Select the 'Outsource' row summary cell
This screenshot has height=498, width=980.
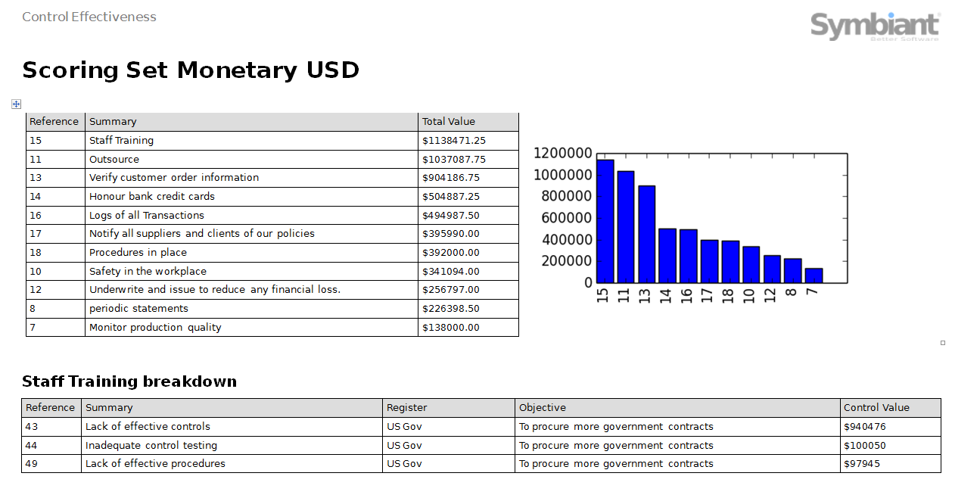114,160
